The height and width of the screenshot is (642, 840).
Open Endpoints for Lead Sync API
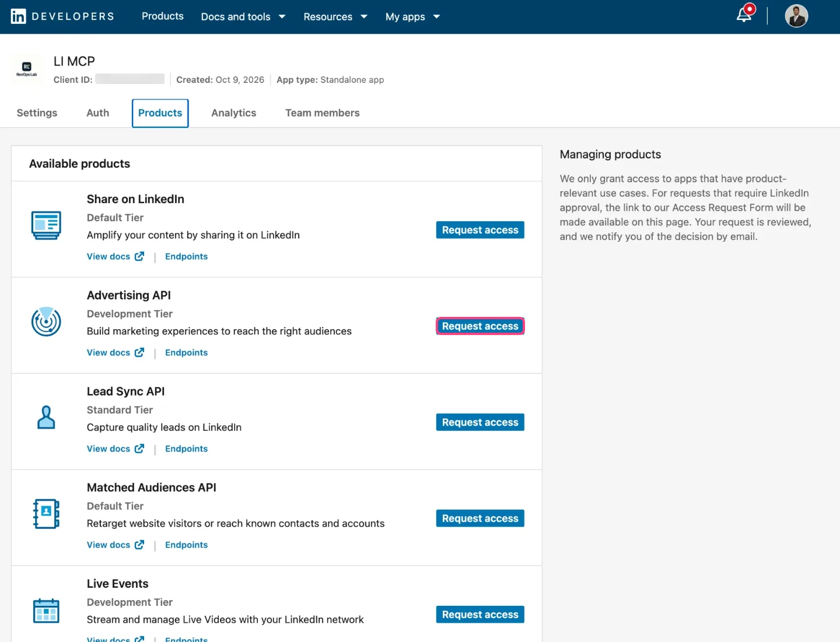coord(187,448)
